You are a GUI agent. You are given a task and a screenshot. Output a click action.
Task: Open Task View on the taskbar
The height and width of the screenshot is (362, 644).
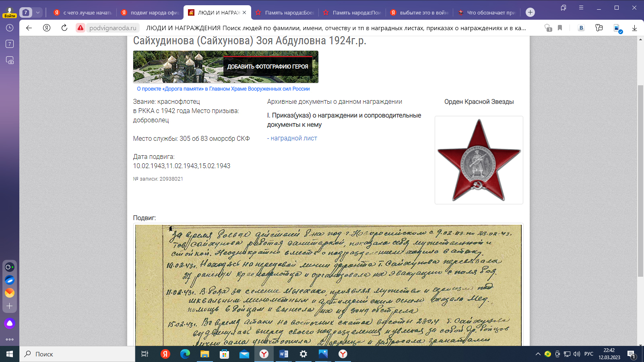coord(145,354)
